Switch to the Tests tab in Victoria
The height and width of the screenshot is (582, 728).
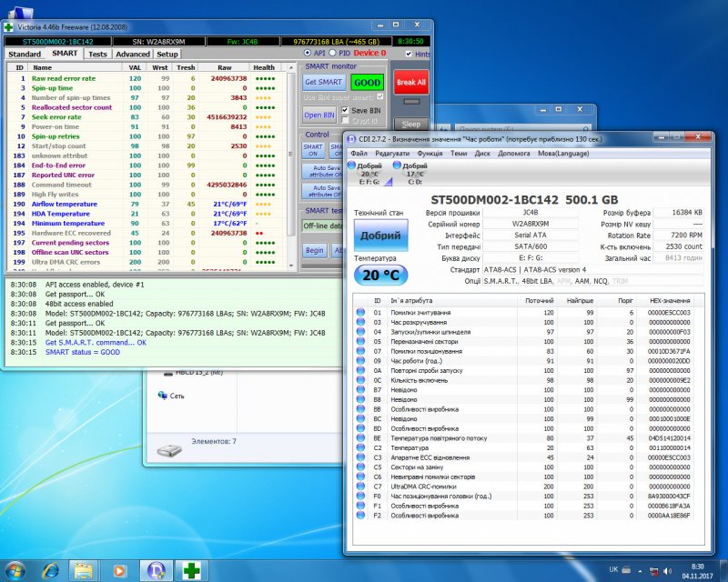97,54
